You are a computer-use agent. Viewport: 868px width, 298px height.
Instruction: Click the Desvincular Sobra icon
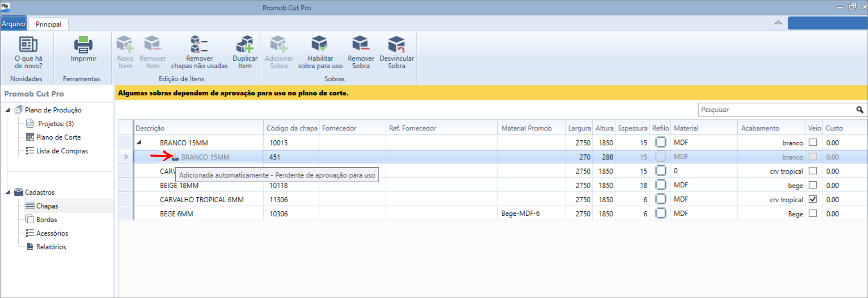pos(396,44)
